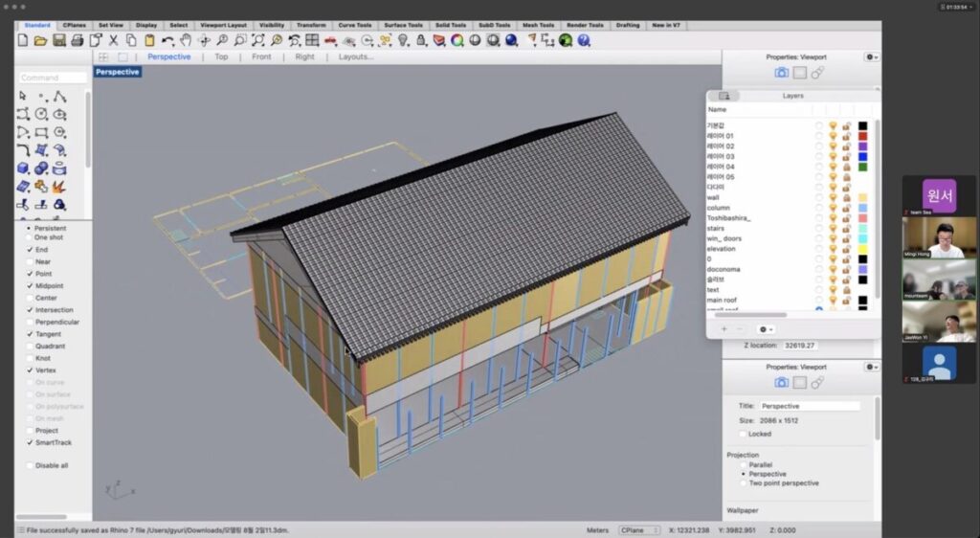Open Layouts... in viewport tabs
The width and height of the screenshot is (980, 538).
(356, 56)
